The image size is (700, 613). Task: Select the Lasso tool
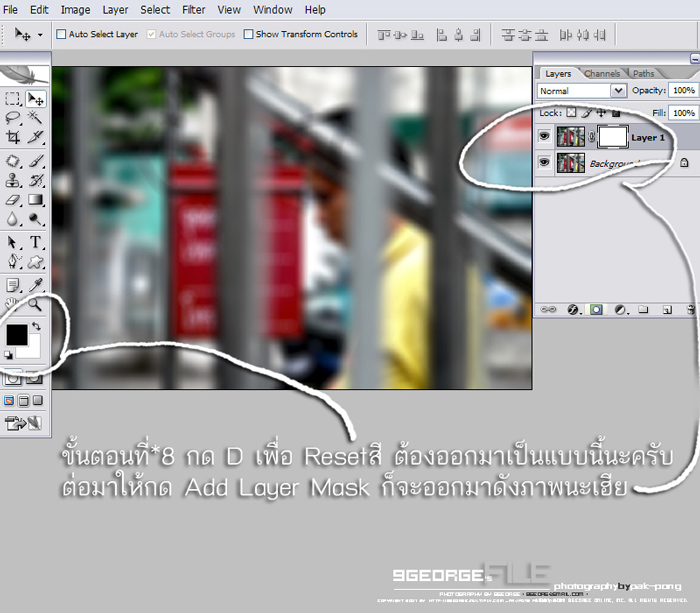click(12, 118)
